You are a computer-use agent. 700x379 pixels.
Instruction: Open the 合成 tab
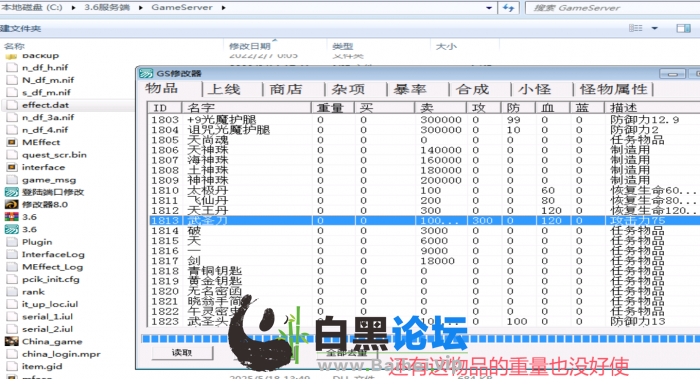(x=472, y=89)
